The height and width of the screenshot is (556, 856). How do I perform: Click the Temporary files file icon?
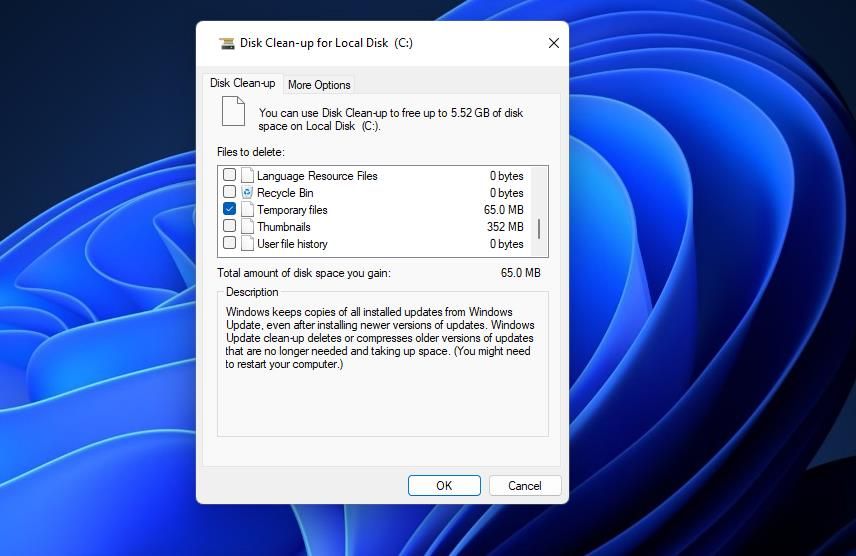[247, 209]
